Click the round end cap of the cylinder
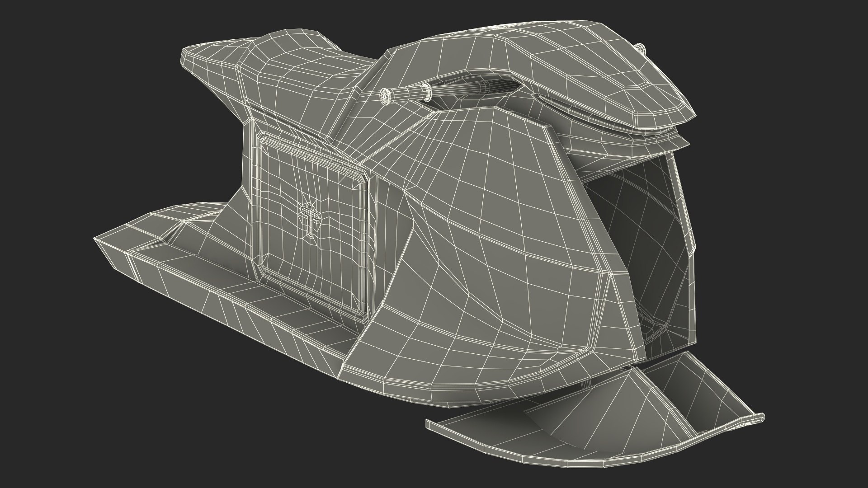 pos(385,96)
